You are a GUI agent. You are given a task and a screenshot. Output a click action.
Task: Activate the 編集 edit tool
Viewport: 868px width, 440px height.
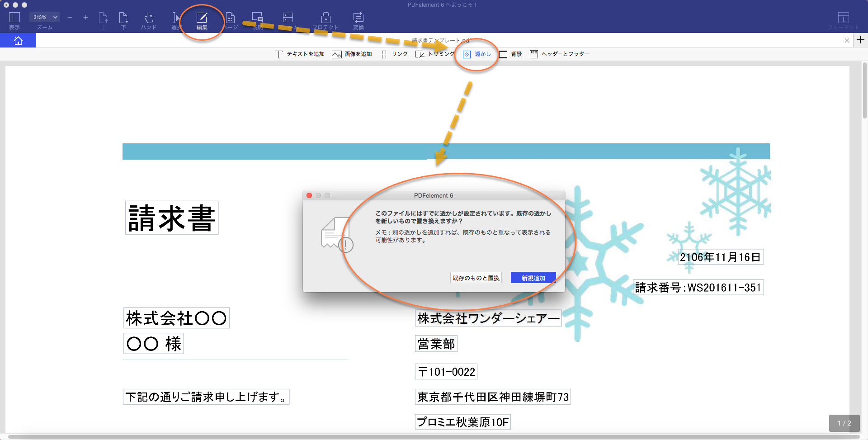click(202, 20)
